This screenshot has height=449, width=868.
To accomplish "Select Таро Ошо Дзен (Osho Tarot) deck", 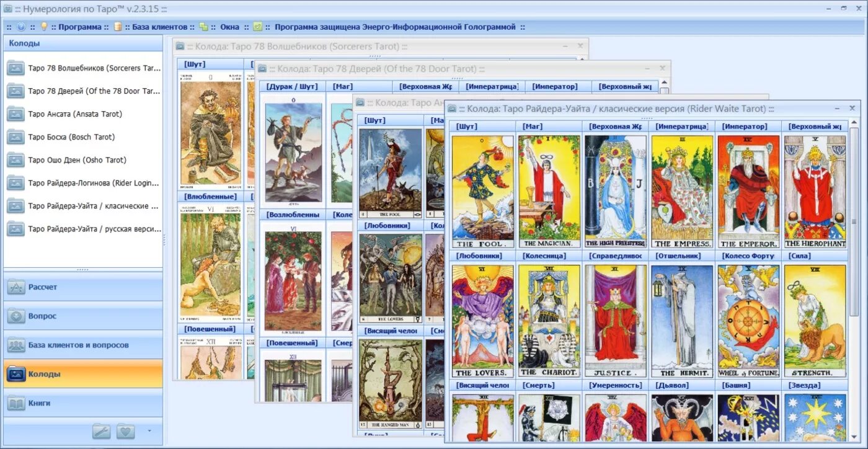I will pos(83,160).
